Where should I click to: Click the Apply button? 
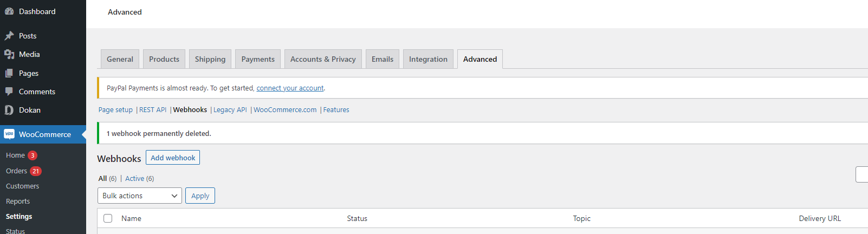[x=200, y=196]
